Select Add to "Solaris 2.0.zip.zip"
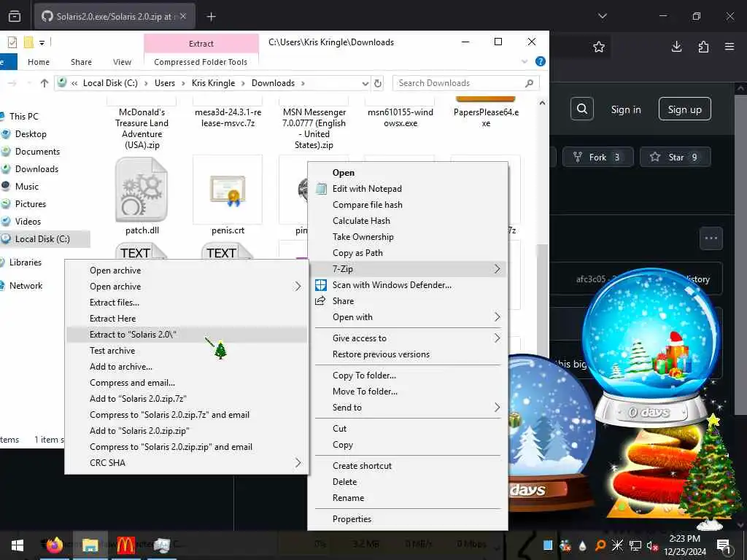This screenshot has height=560, width=747. pyautogui.click(x=186, y=431)
